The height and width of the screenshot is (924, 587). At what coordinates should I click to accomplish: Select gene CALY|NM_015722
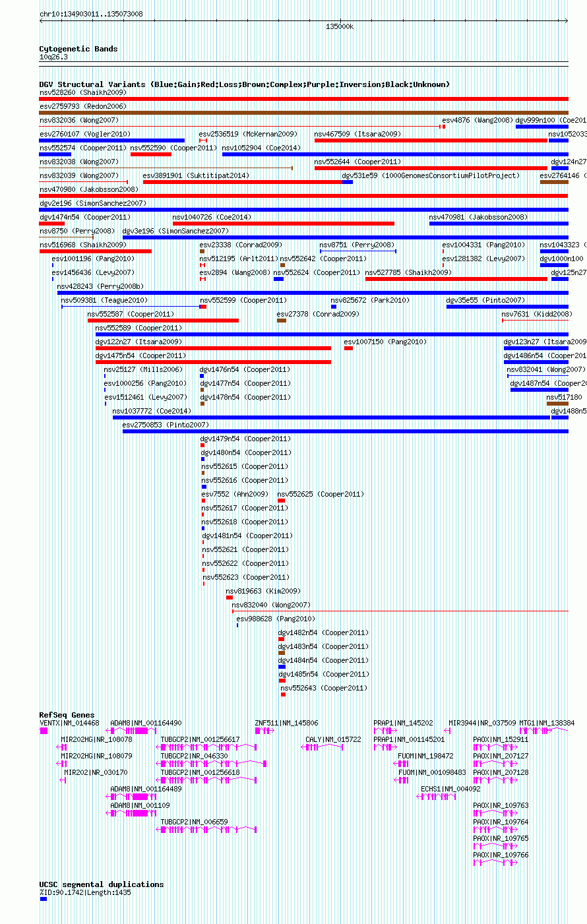pos(323,747)
